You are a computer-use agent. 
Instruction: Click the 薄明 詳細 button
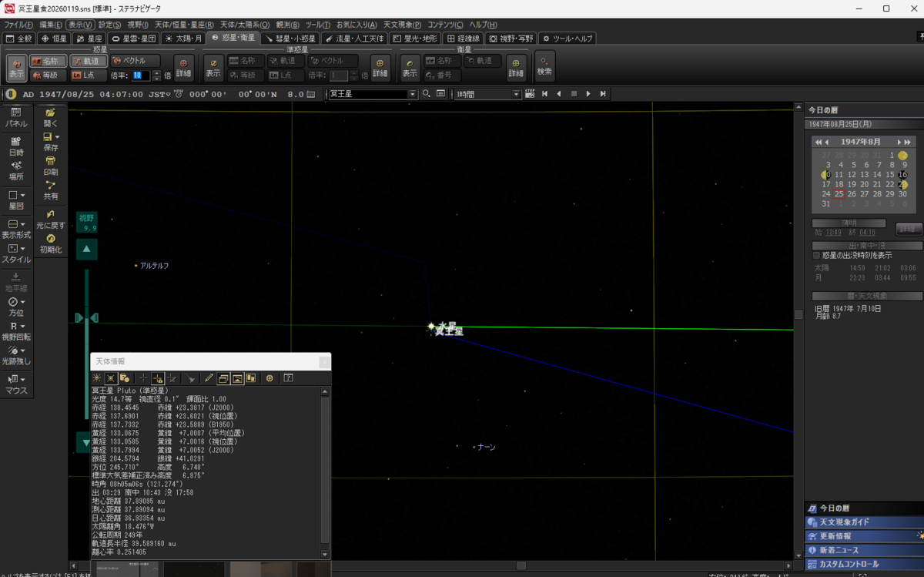coord(909,229)
